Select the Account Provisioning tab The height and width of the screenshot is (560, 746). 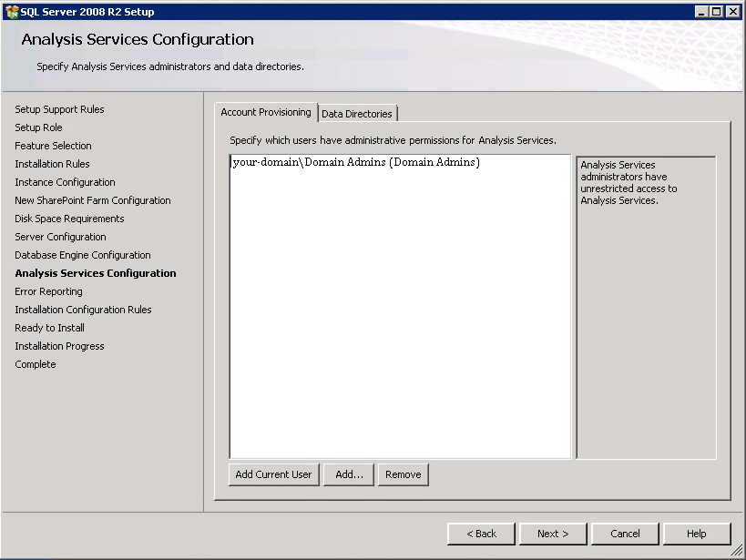(265, 112)
